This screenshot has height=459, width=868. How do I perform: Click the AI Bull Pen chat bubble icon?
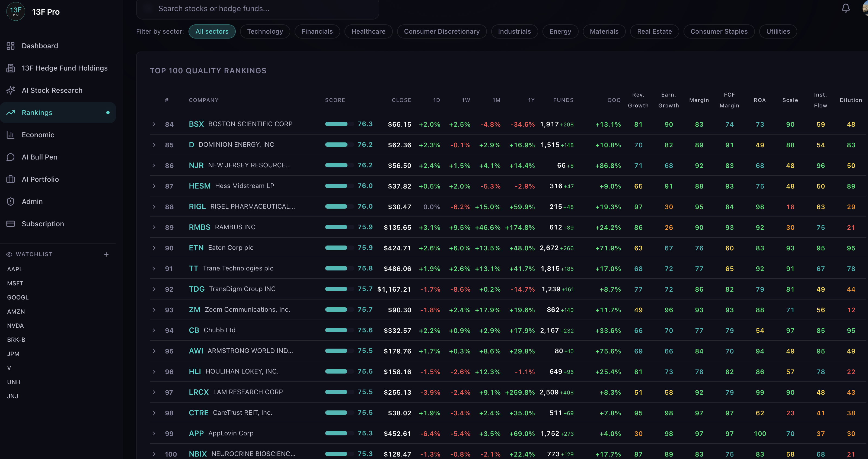click(11, 157)
